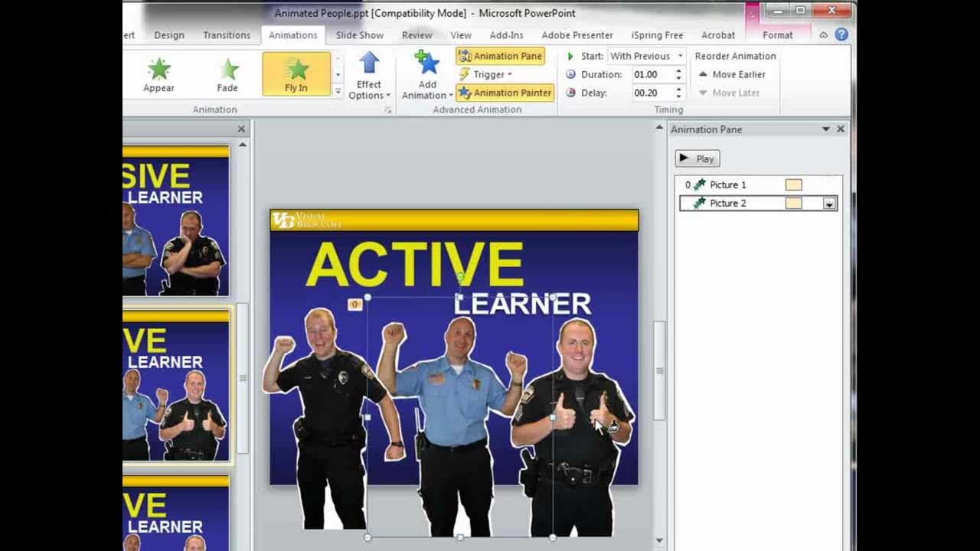
Task: Close the slide thumbnail panel
Action: (241, 129)
